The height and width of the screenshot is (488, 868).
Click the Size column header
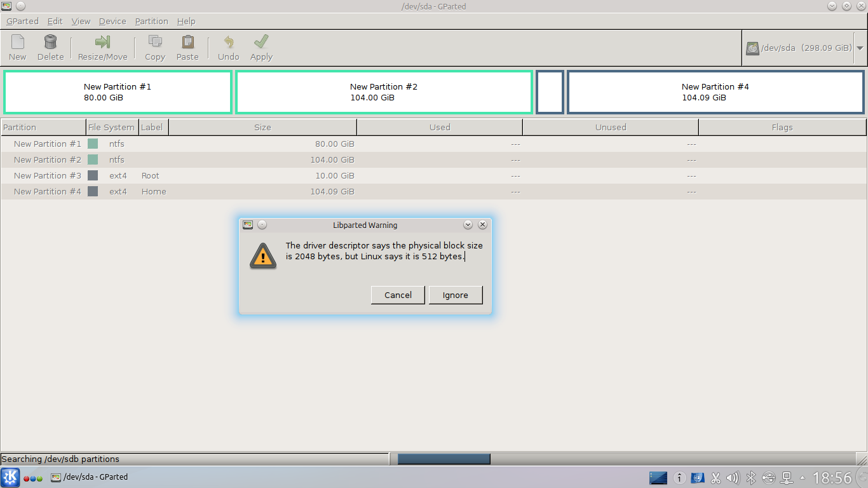tap(262, 127)
